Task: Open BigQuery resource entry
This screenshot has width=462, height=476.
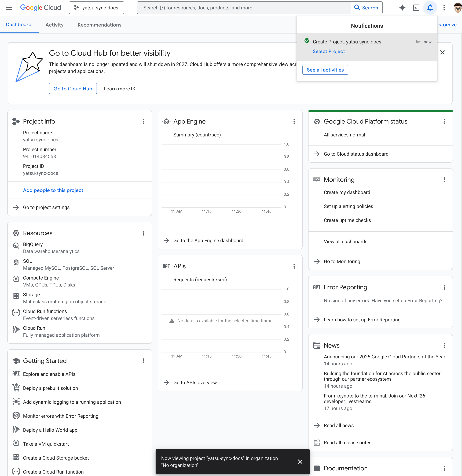Action: coord(33,244)
